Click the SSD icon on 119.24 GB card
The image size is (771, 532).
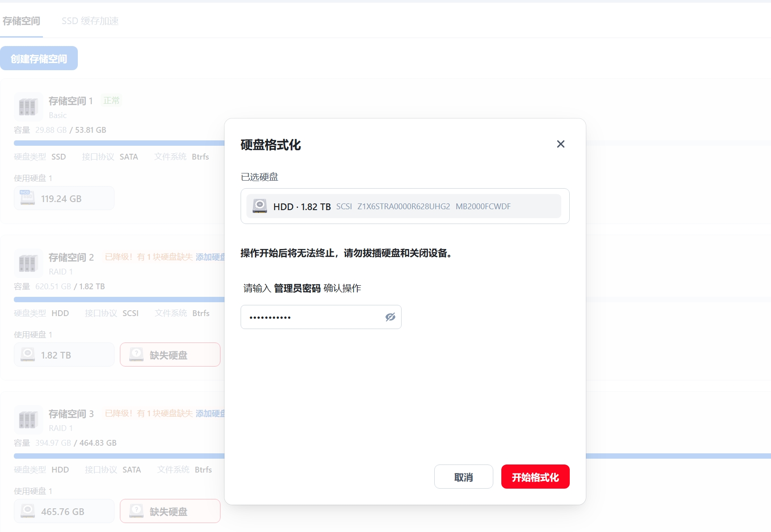27,198
